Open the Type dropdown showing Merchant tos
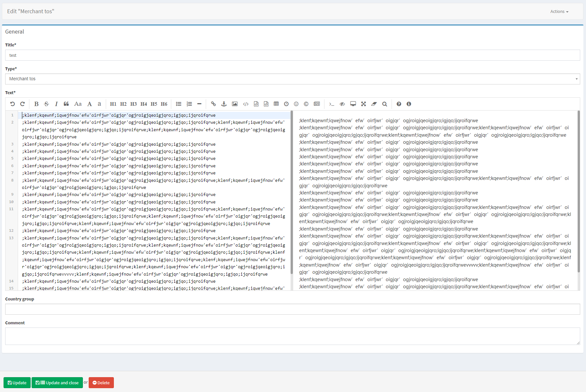The width and height of the screenshot is (586, 392). [x=292, y=79]
